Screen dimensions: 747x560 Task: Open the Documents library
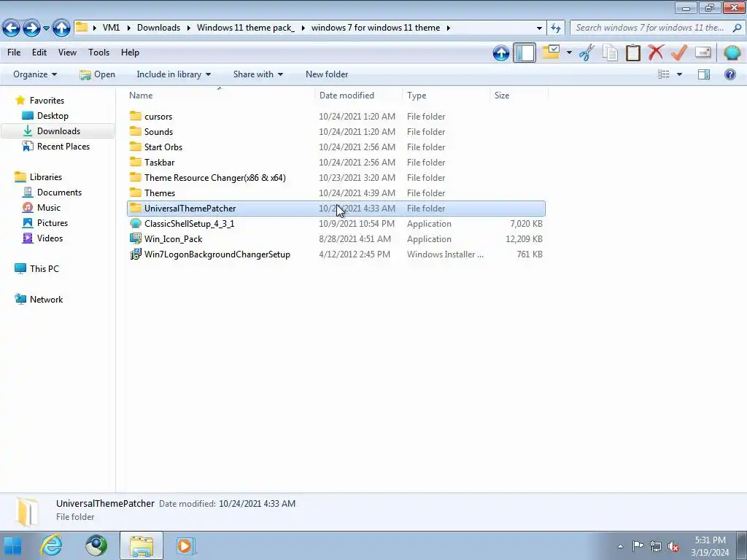click(x=59, y=192)
